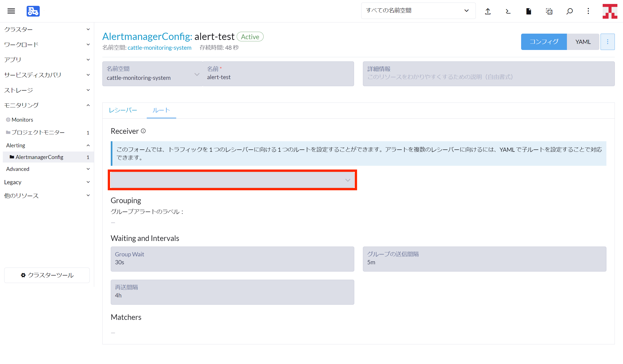This screenshot has height=364, width=623.
Task: Open the cattle-monitoring-system namespace link
Action: point(159,48)
